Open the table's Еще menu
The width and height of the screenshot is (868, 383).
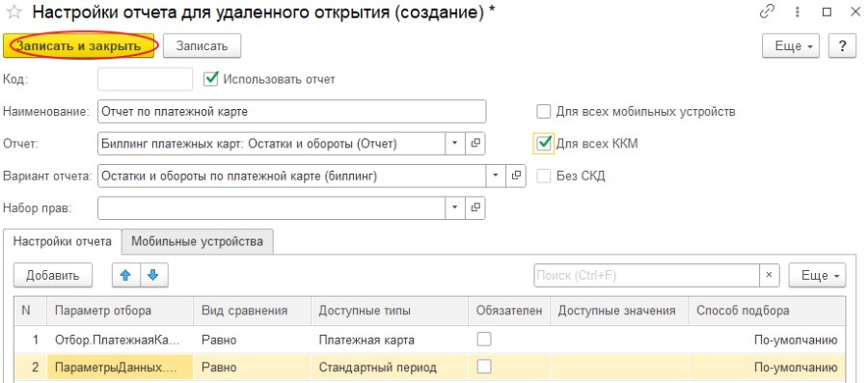817,275
